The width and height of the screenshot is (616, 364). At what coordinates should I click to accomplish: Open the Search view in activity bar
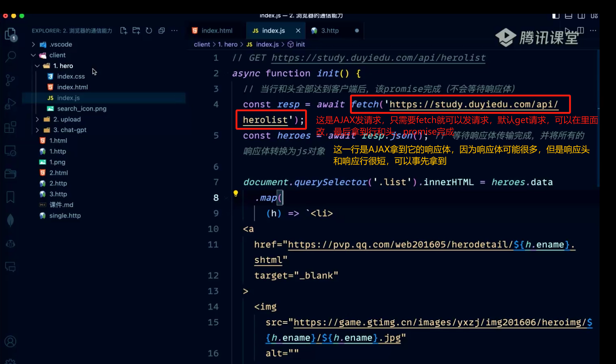click(x=11, y=56)
